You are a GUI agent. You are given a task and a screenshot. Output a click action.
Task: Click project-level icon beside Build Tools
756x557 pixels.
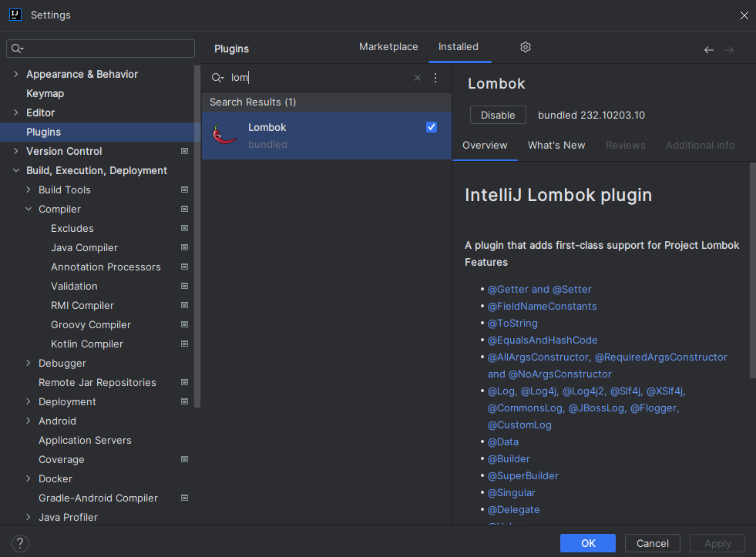click(x=184, y=190)
